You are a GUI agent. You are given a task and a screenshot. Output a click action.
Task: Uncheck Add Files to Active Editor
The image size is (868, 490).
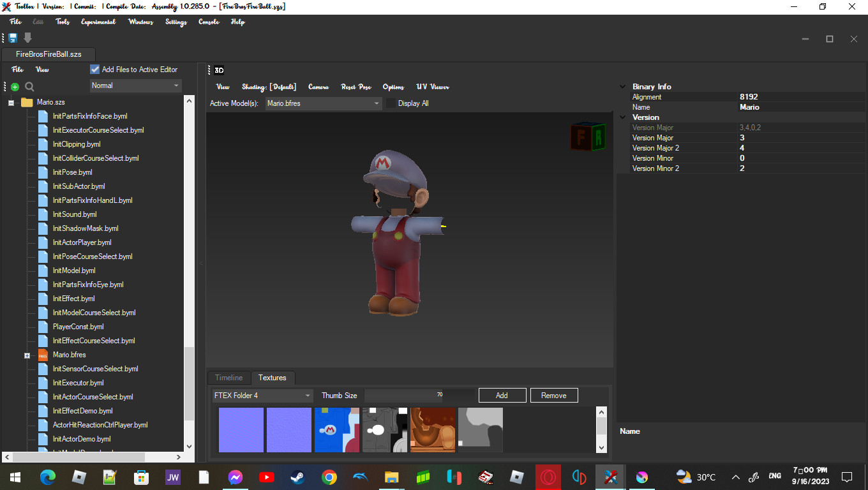95,70
